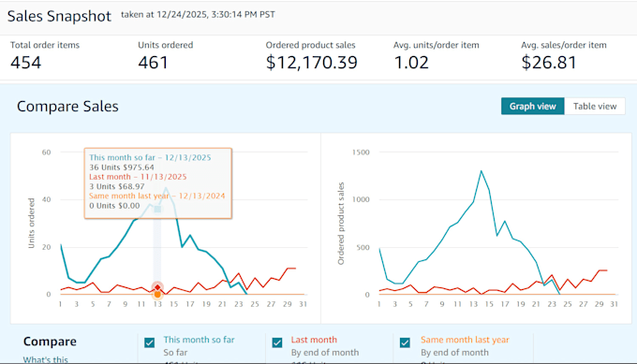
Task: Click the 60 tick label on units chart
Action: click(x=46, y=153)
